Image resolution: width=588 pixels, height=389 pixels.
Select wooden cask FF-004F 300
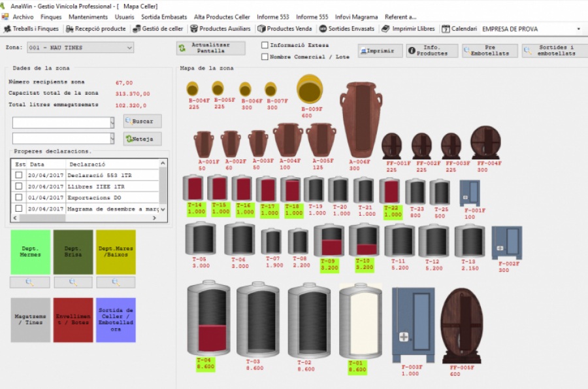point(485,143)
